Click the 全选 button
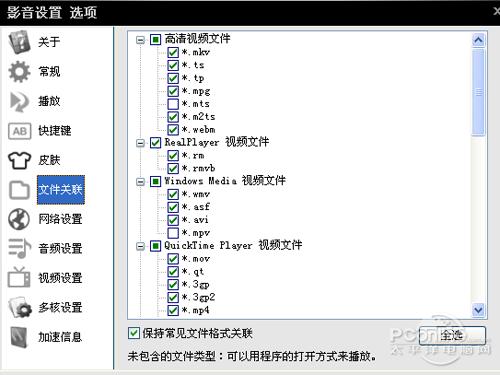Viewport: 500px width, 375px height. click(452, 335)
